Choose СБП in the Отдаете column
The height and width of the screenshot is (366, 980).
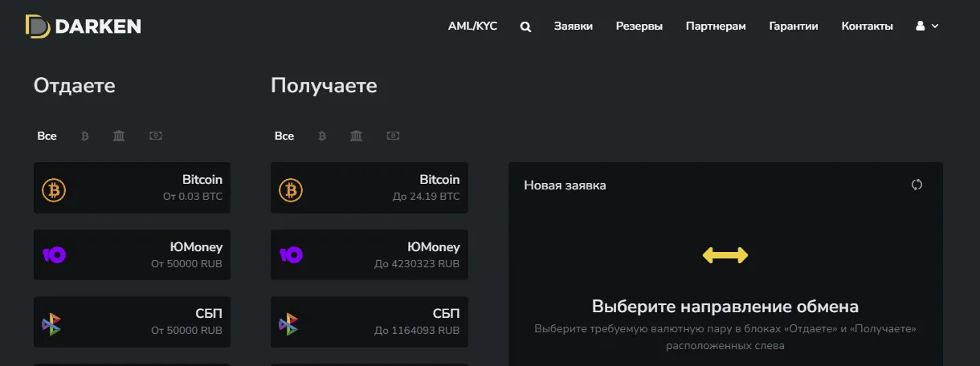132,322
